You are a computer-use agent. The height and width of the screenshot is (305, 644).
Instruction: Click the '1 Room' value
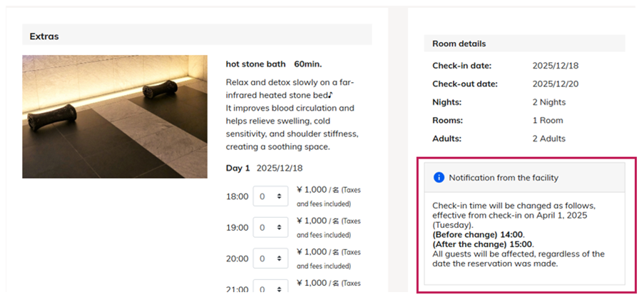(547, 121)
